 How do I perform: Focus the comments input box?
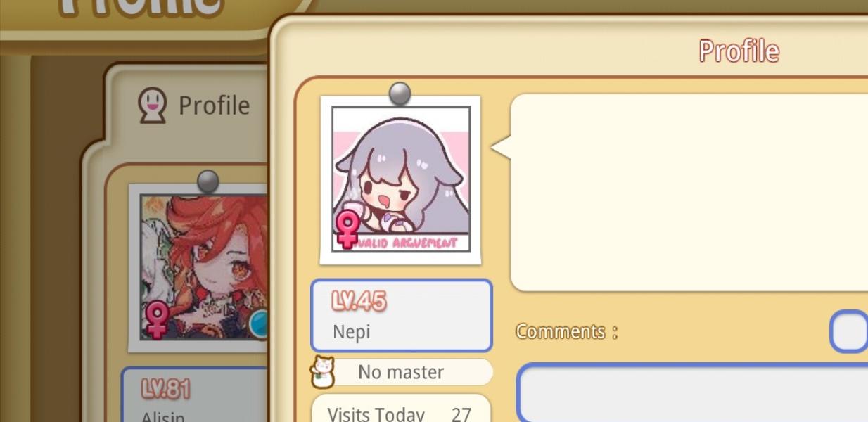[x=693, y=392]
